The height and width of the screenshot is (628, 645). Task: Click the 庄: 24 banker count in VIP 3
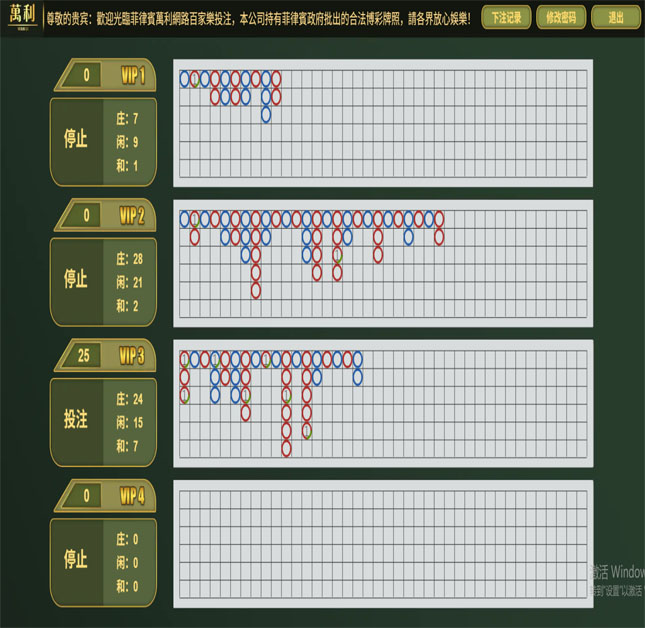click(x=129, y=398)
